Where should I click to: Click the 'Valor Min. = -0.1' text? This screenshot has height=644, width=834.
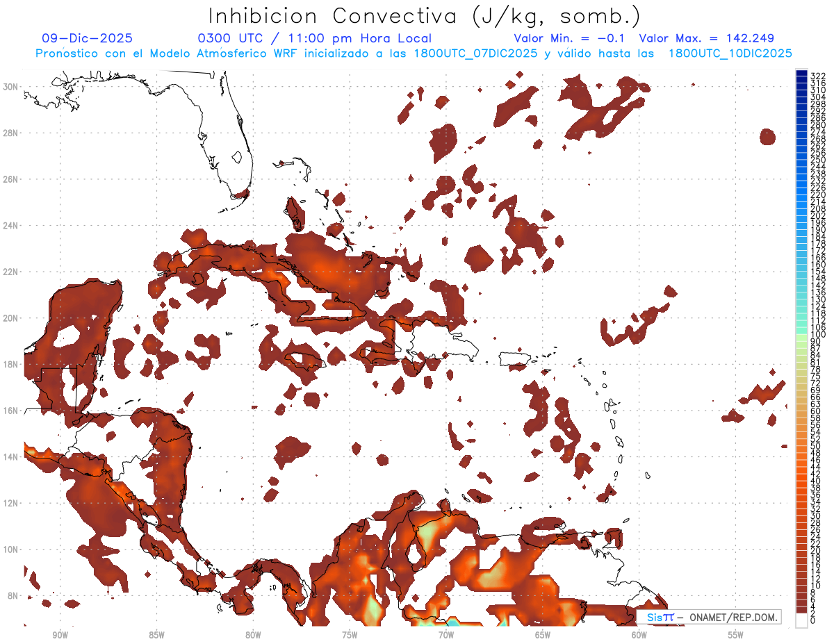pos(569,38)
